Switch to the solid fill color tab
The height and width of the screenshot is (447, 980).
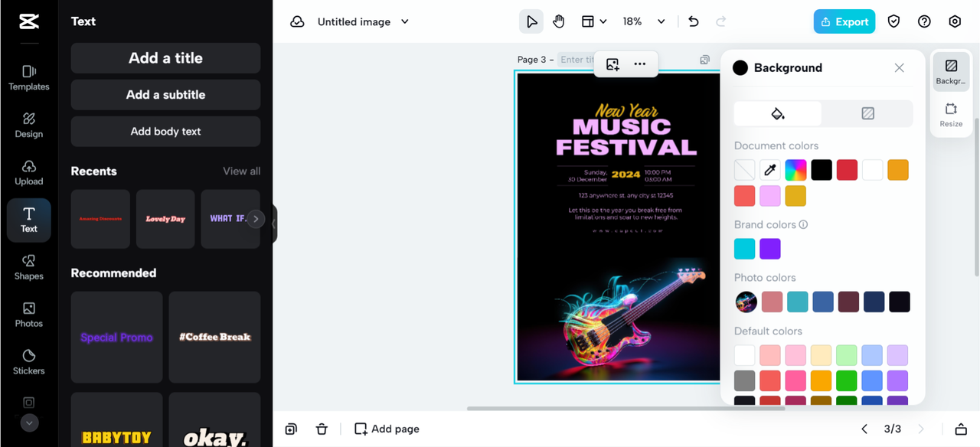click(778, 113)
